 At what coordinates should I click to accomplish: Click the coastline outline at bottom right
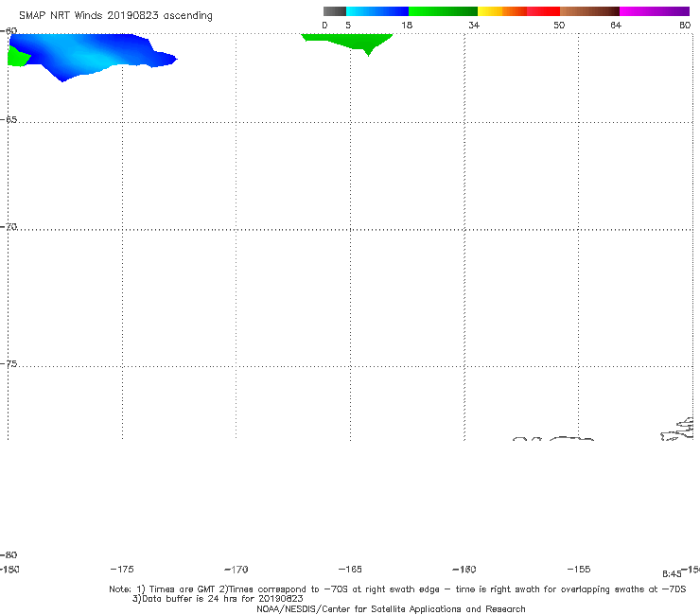[x=676, y=429]
